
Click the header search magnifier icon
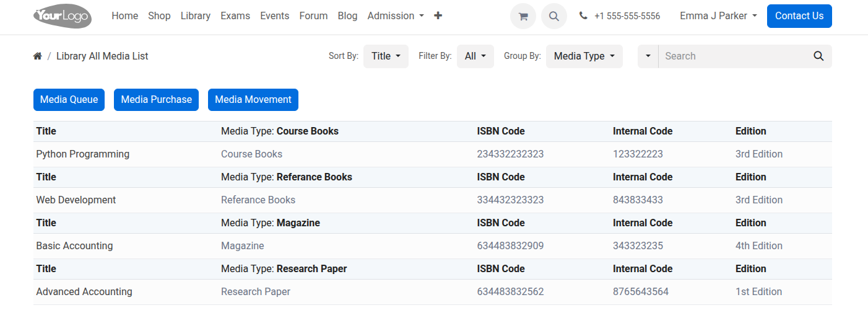[x=554, y=16]
